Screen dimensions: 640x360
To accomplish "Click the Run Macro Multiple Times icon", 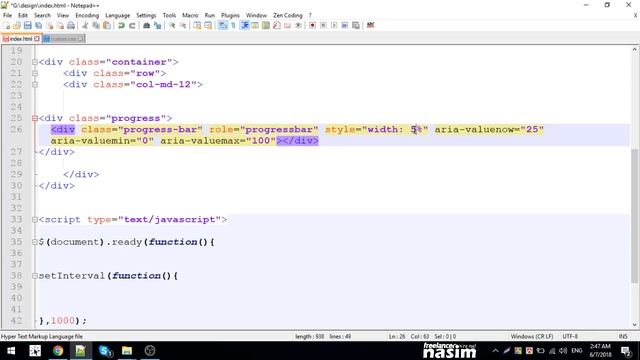I will [x=345, y=25].
